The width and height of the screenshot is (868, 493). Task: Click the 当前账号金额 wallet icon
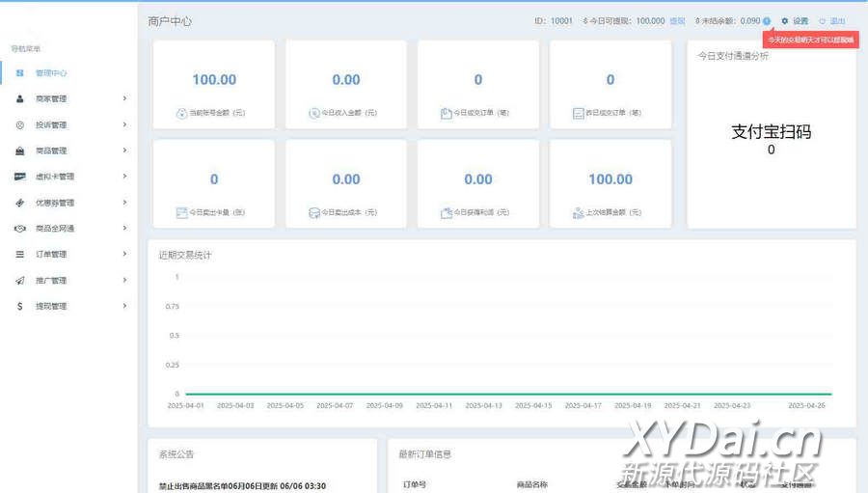coord(181,114)
